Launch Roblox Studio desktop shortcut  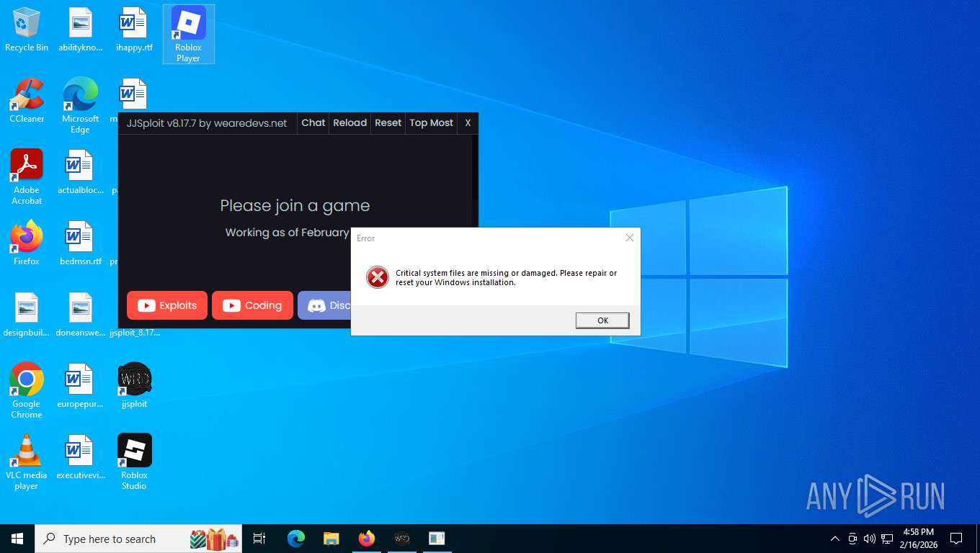click(x=134, y=462)
